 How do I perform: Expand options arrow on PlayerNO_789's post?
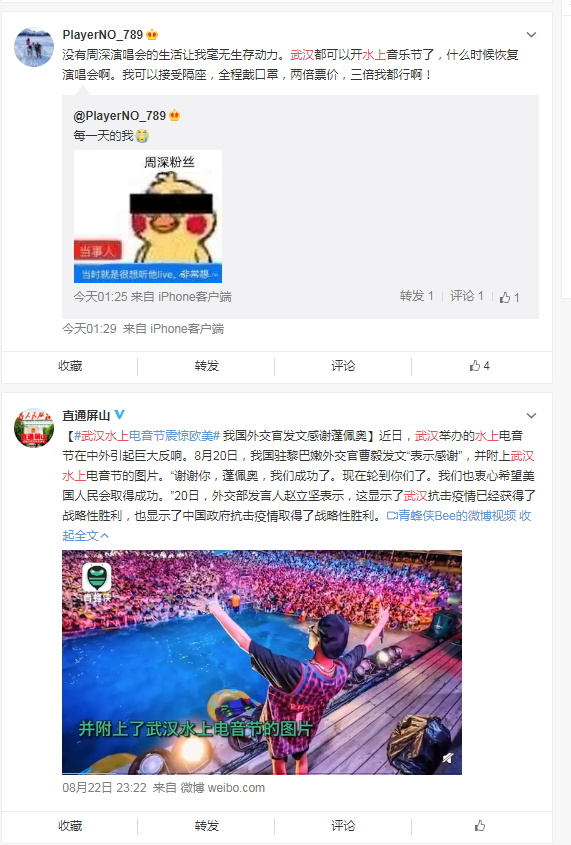pyautogui.click(x=531, y=35)
